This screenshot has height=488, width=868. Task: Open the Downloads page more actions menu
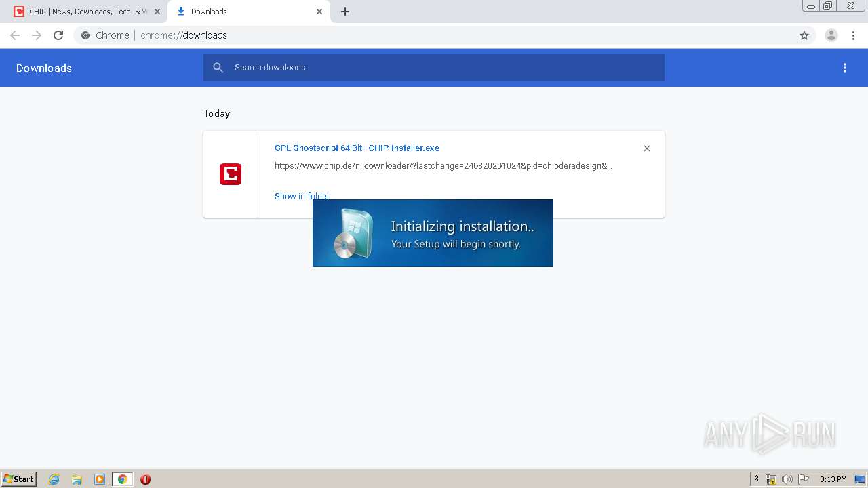coord(845,68)
